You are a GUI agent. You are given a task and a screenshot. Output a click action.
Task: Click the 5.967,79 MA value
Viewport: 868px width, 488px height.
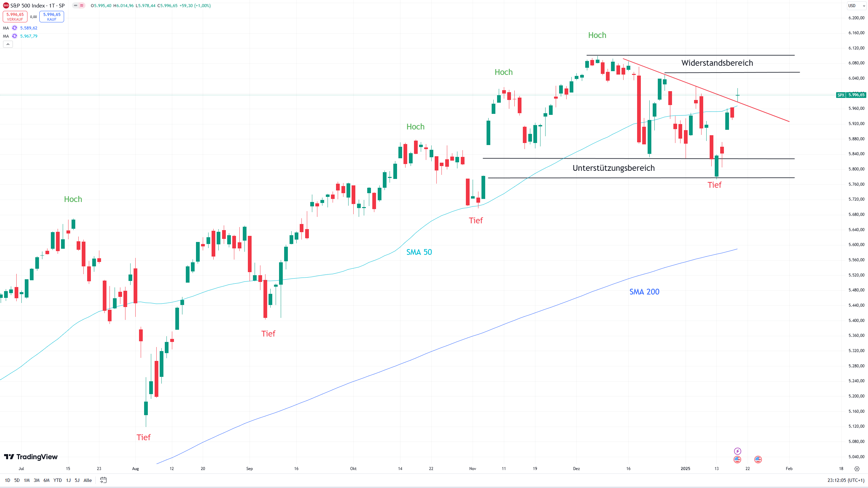pyautogui.click(x=29, y=36)
